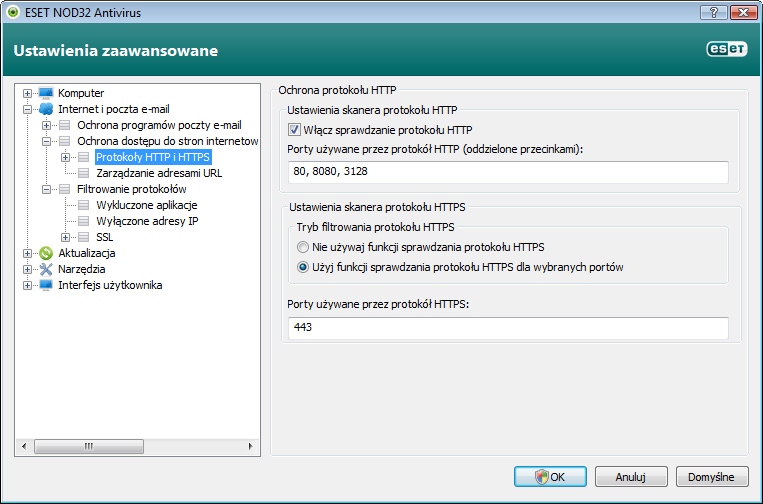Click the Aktualizacja green refresh icon
The image size is (763, 504).
click(46, 253)
